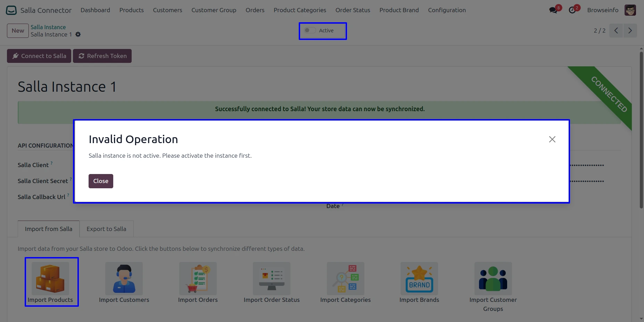644x322 pixels.
Task: Open the activities clock icon
Action: click(x=572, y=10)
